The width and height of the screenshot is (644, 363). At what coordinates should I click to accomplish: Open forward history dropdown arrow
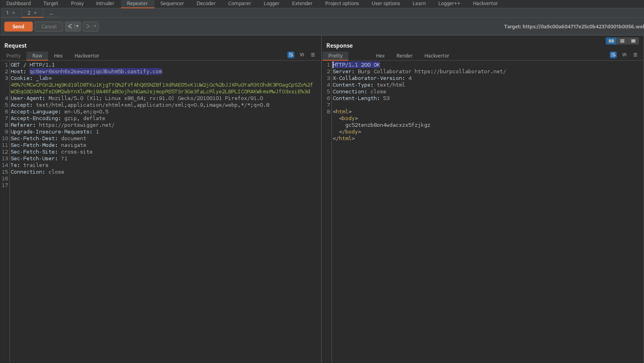(95, 26)
